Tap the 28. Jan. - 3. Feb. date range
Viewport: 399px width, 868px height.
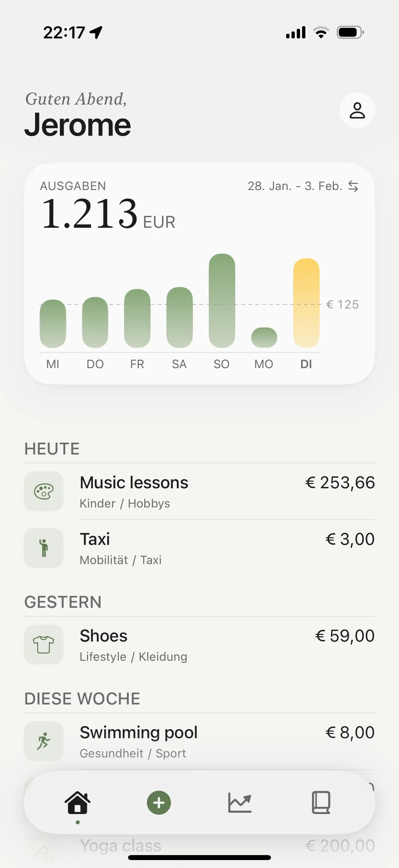[x=295, y=186]
